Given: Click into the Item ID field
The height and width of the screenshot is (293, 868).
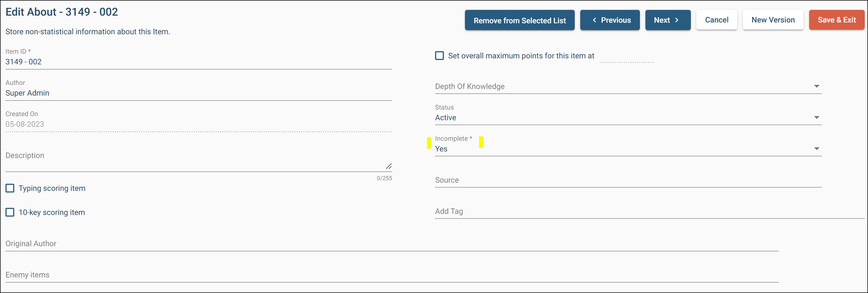Looking at the screenshot, I should coord(199,62).
